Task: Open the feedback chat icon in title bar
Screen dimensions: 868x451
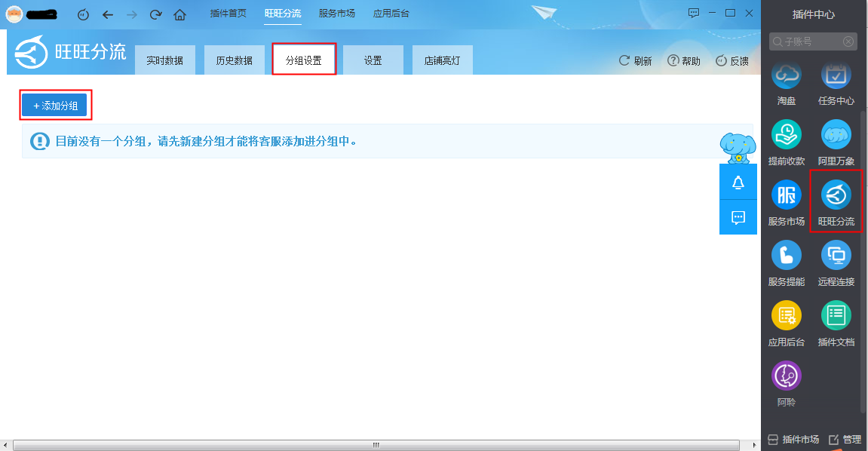Action: point(694,13)
